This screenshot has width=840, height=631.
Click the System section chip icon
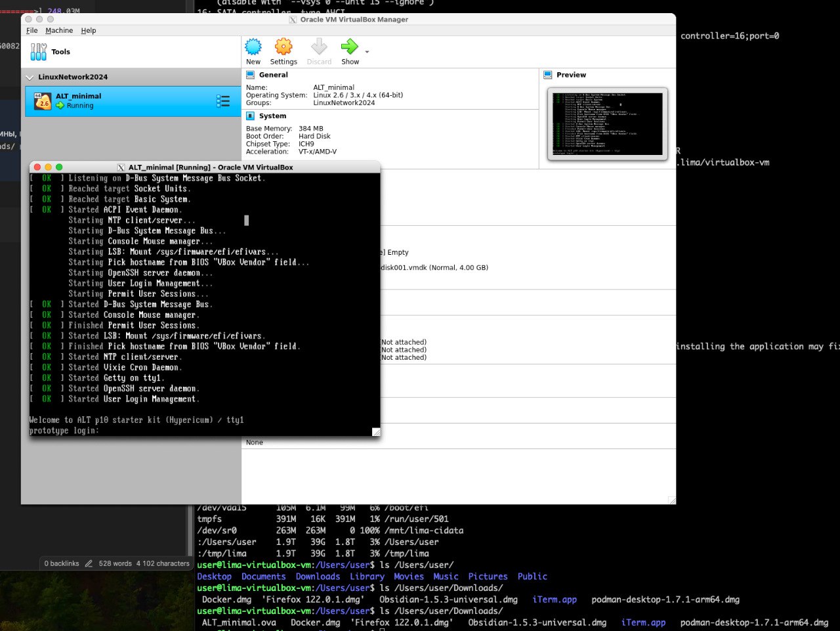[250, 116]
